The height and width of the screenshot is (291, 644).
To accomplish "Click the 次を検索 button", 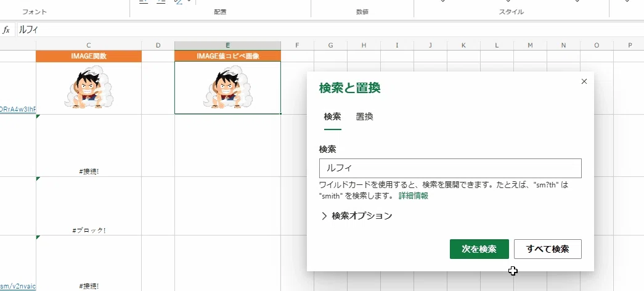I will (479, 249).
